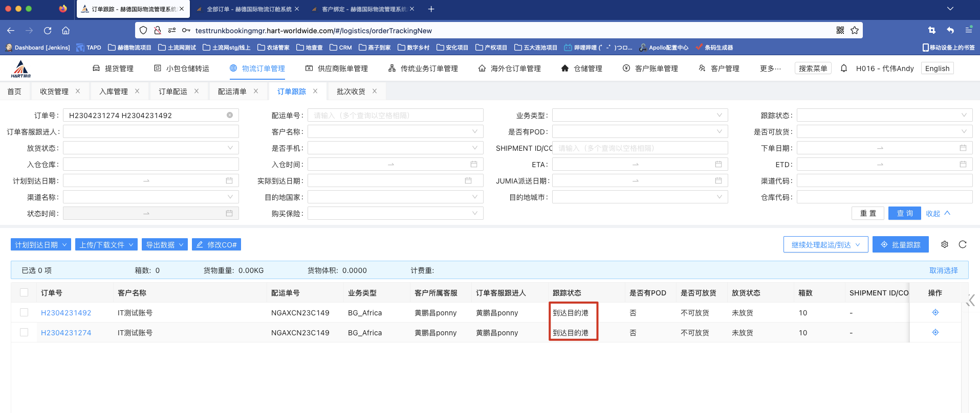Expand the 导出数据 dropdown button
980x413 pixels.
pos(165,245)
